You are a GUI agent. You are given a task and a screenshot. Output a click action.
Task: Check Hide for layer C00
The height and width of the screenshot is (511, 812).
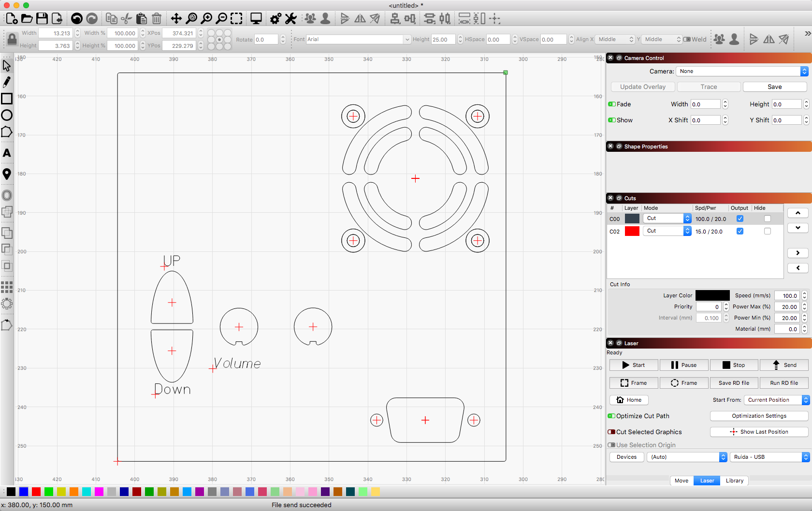pos(767,219)
